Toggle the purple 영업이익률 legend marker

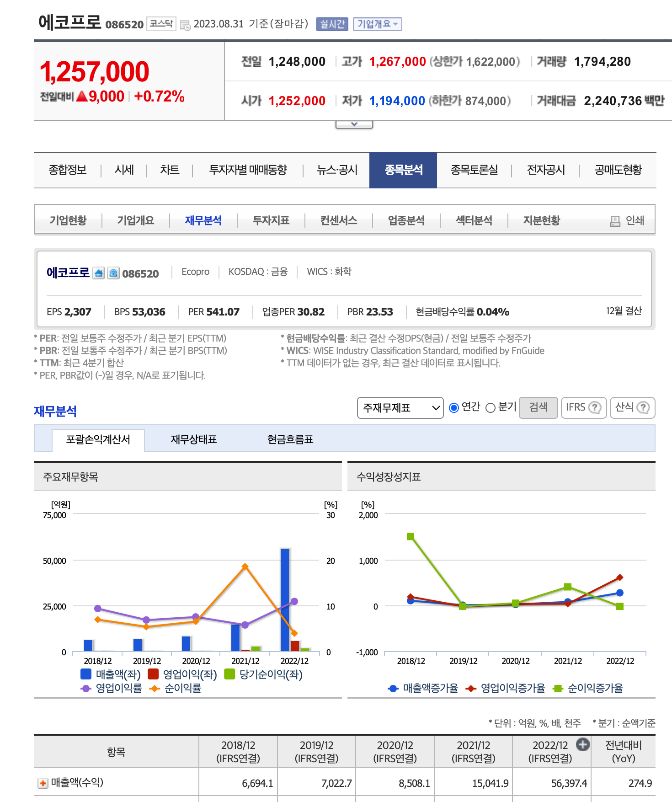85,689
